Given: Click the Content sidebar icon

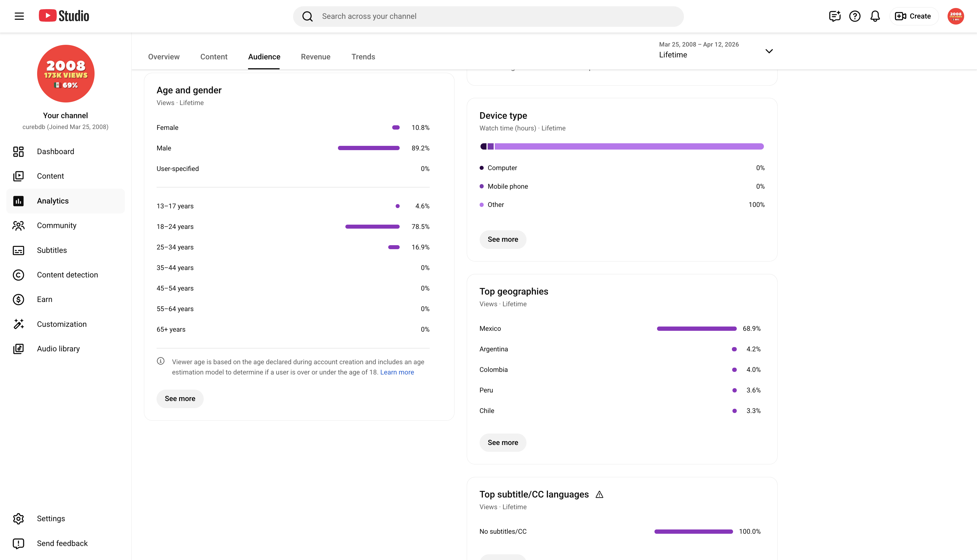Looking at the screenshot, I should click(x=19, y=176).
